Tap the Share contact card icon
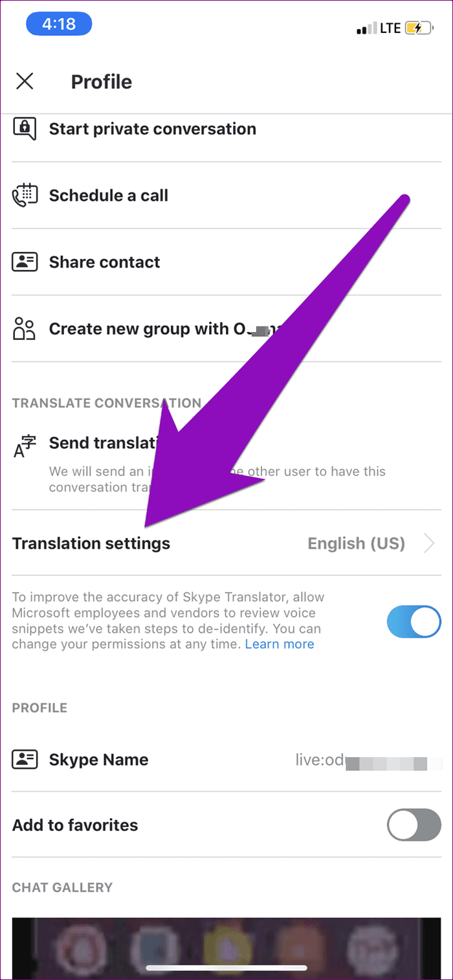453x980 pixels. pyautogui.click(x=25, y=262)
